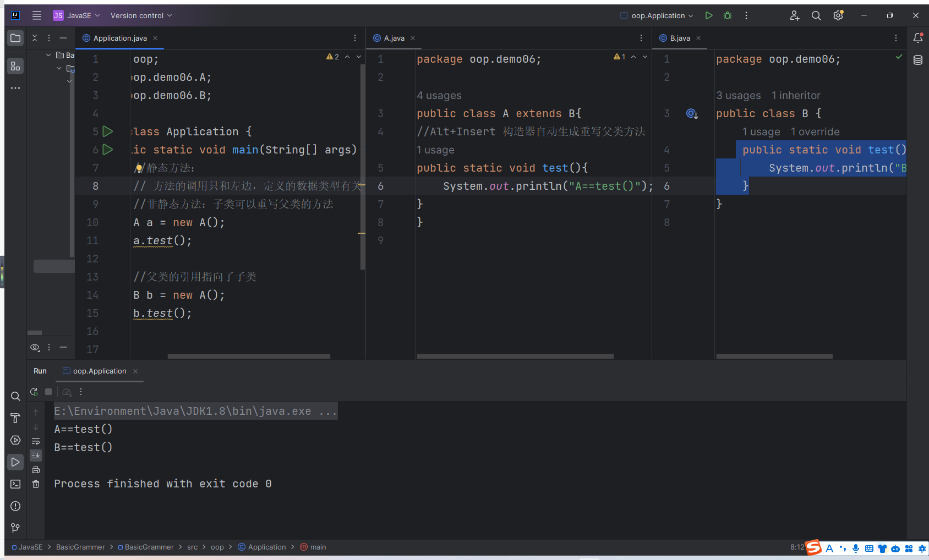Switch to the A.java editor tab
The image size is (929, 560).
394,38
